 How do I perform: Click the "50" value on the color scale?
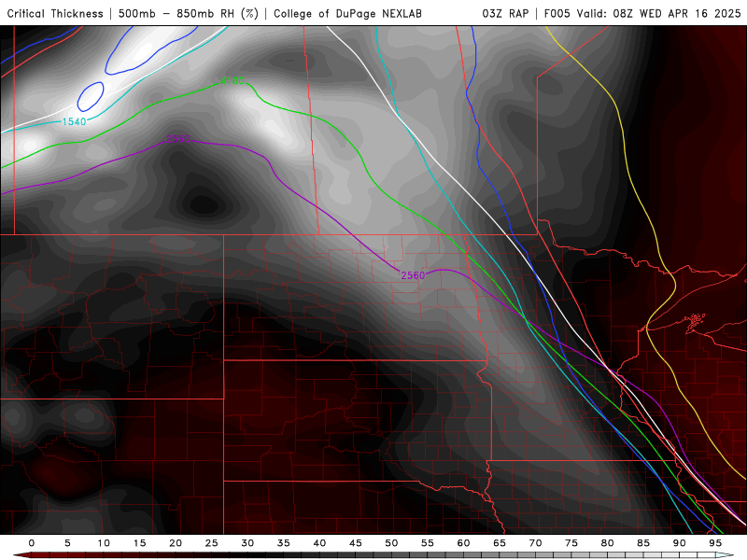[391, 543]
